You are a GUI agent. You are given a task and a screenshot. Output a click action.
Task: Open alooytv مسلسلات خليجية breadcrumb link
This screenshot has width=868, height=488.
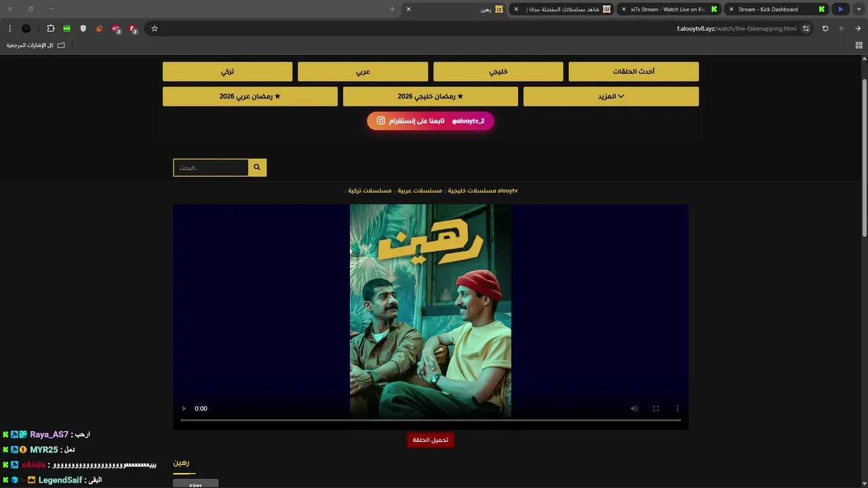tap(483, 190)
